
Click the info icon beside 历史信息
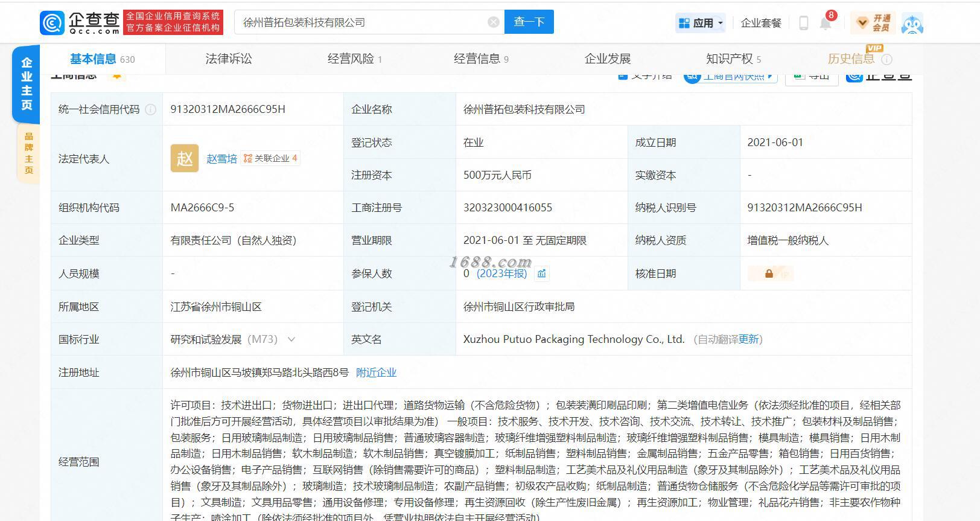(886, 59)
